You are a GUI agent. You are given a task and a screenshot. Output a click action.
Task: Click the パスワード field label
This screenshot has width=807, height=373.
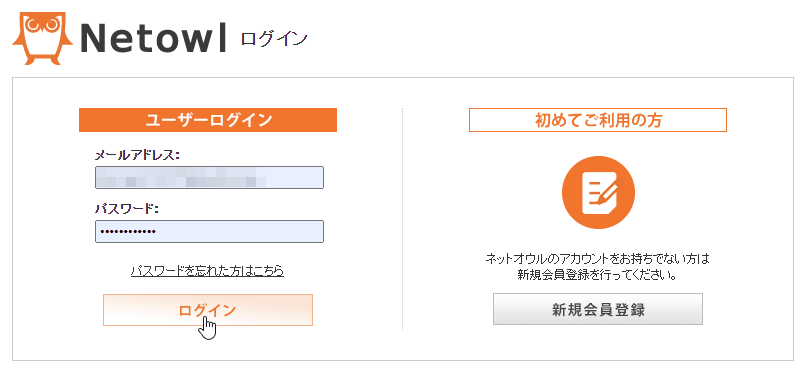tap(127, 209)
